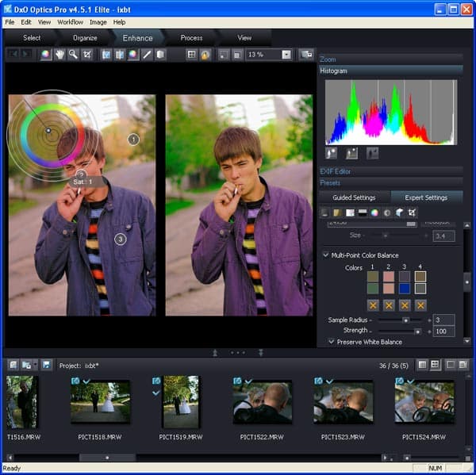Click color point marker 1 on preview image
The image size is (476, 475).
pos(133,140)
